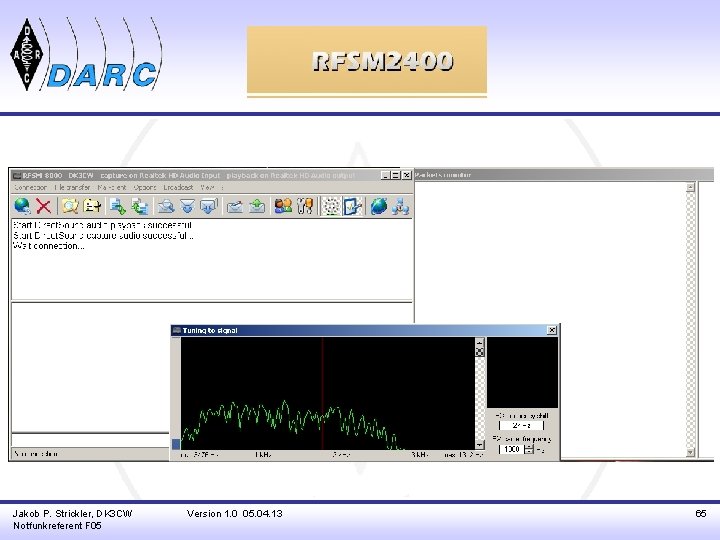Click the stacked documents sync icon
This screenshot has height=540, width=720.
tap(140, 206)
